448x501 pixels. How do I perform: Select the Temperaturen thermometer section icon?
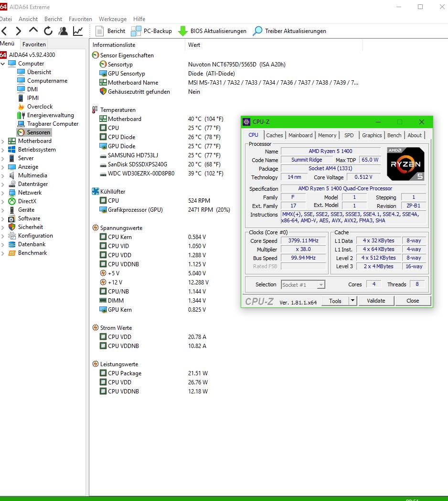95,110
